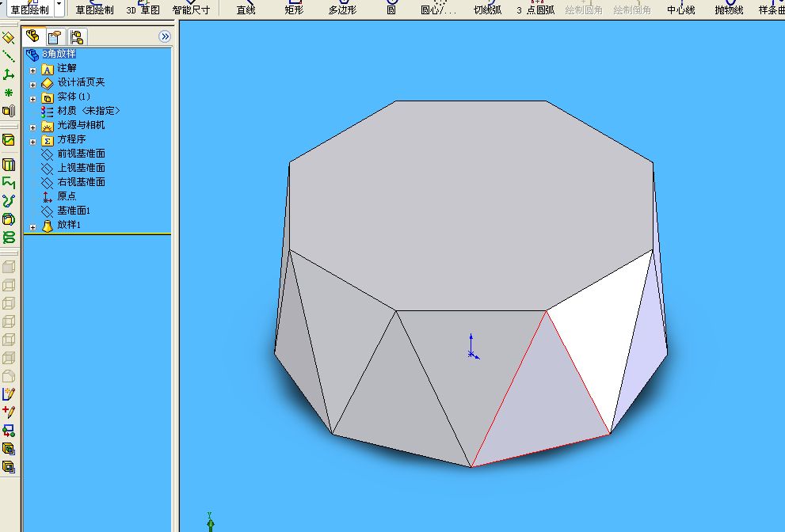The height and width of the screenshot is (532, 785).
Task: Choose the 抛物线 parabola tool
Action: pyautogui.click(x=729, y=9)
